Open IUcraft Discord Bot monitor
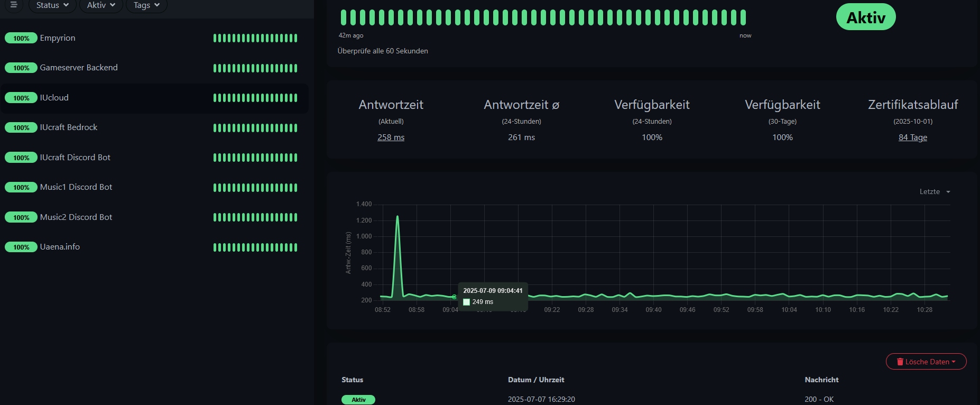Viewport: 980px width, 405px height. (x=75, y=158)
